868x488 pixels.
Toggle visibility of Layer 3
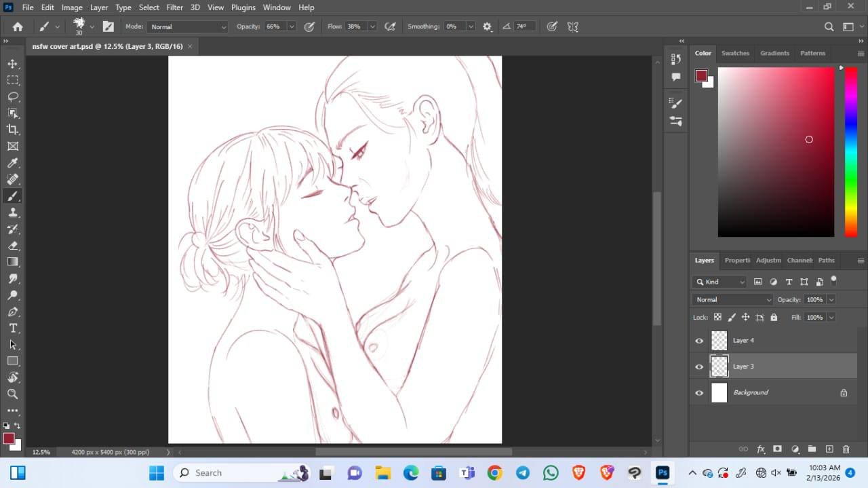699,367
